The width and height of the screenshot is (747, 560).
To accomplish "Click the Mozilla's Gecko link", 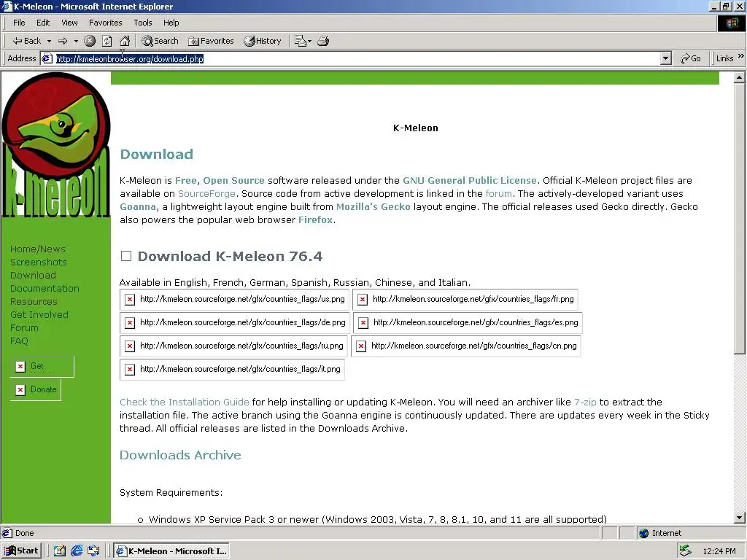I will coord(373,206).
